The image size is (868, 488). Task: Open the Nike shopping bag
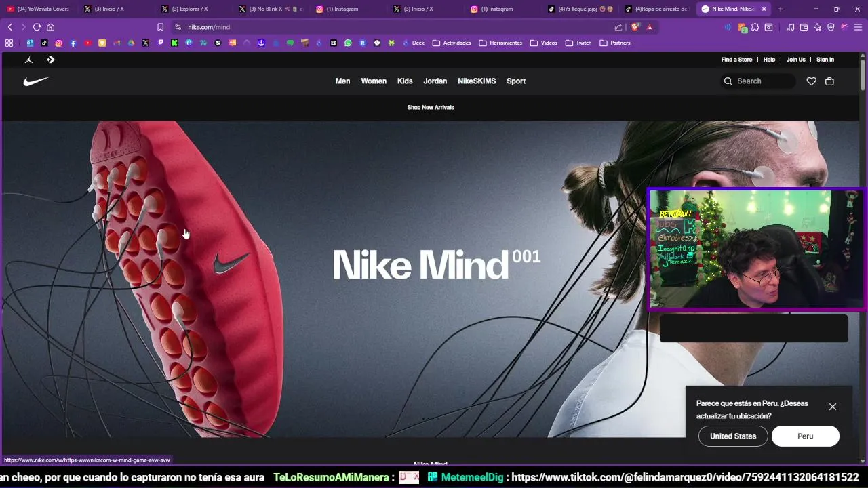point(829,81)
